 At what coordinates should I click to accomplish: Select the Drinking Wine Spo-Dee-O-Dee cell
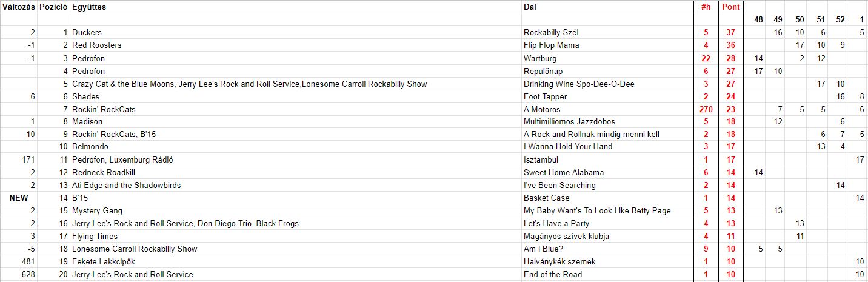click(x=579, y=84)
